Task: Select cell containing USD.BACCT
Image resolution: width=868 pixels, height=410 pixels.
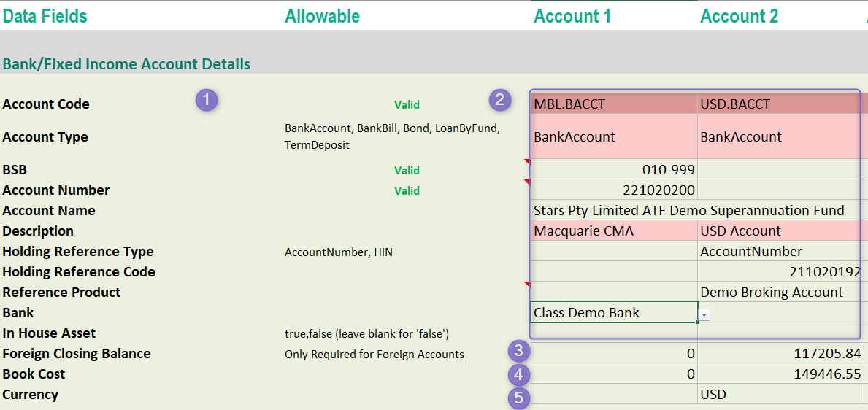Action: (x=780, y=104)
